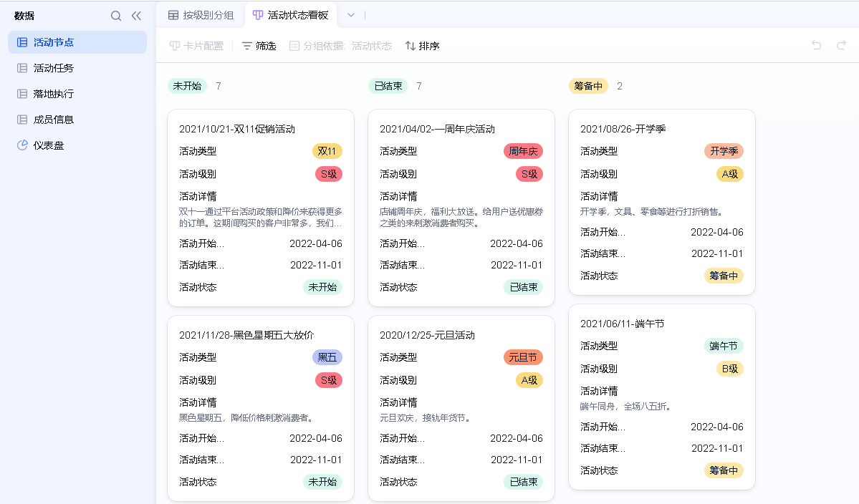The height and width of the screenshot is (504, 859).
Task: Open 成员信息 table in sidebar
Action: [x=53, y=120]
